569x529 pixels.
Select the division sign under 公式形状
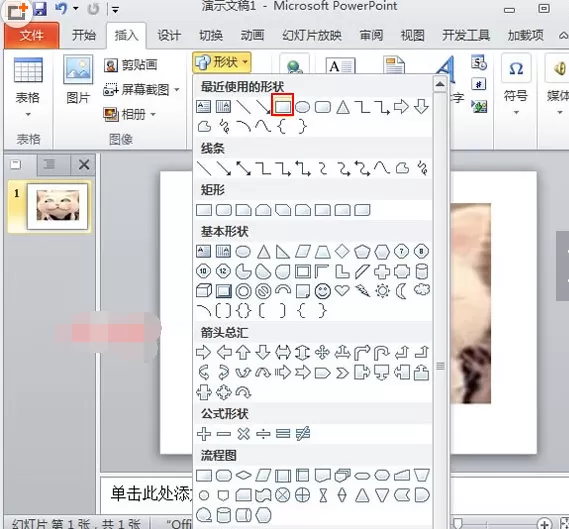coord(263,434)
